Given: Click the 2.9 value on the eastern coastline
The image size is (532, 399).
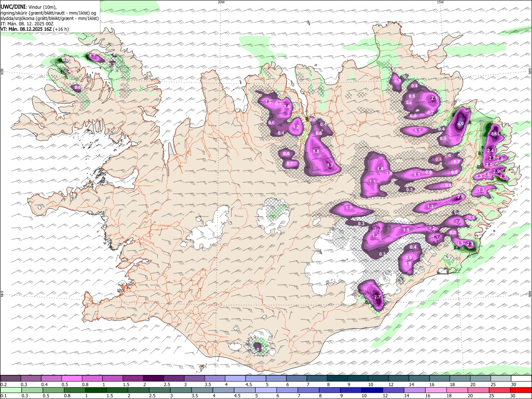Looking at the screenshot, I should [x=496, y=172].
